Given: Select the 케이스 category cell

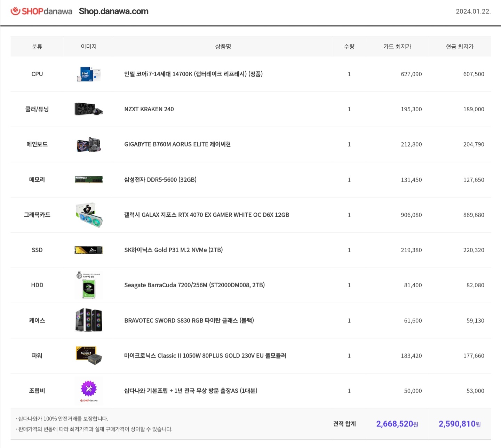Looking at the screenshot, I should 37,320.
